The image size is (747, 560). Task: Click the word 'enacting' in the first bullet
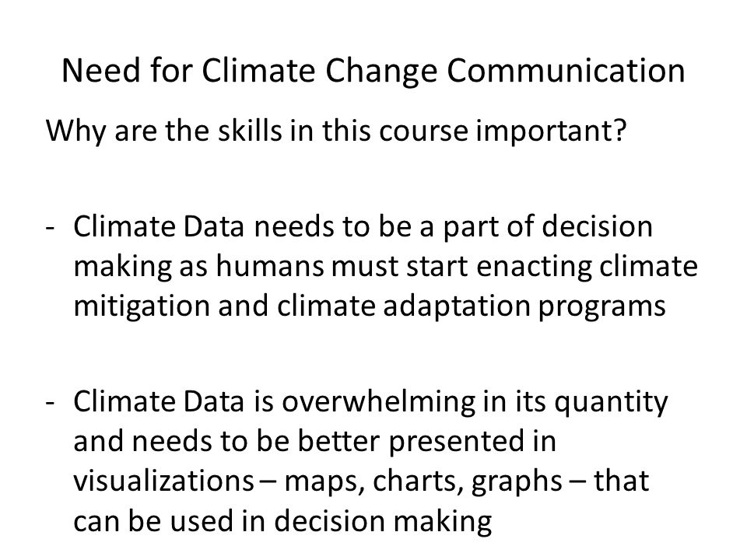click(x=534, y=267)
